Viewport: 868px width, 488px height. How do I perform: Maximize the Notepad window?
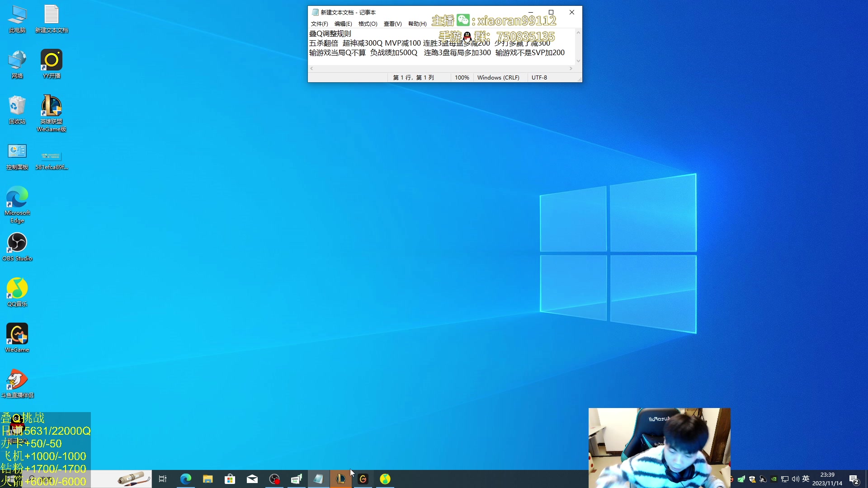click(551, 12)
